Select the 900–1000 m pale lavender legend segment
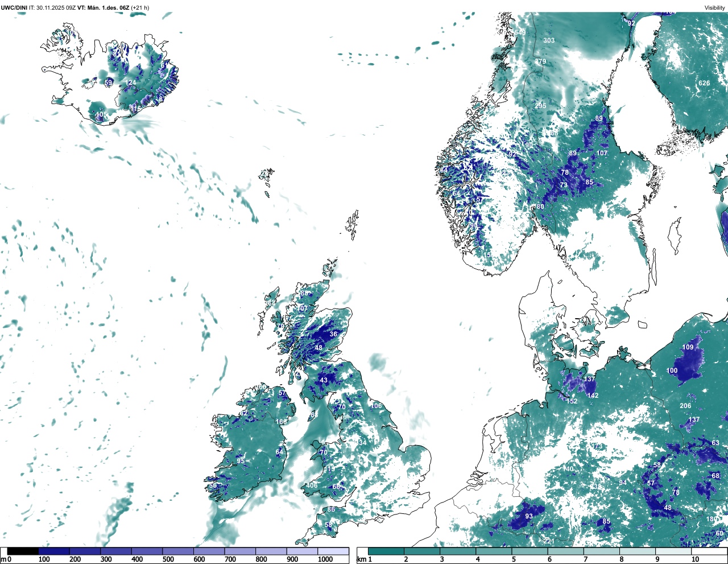 302,551
